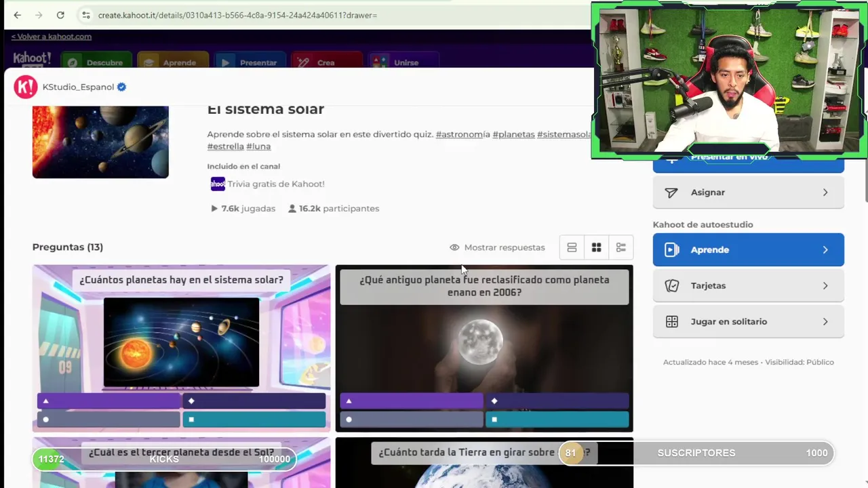868x488 pixels.
Task: Click the K! studio avatar icon
Action: (x=26, y=87)
